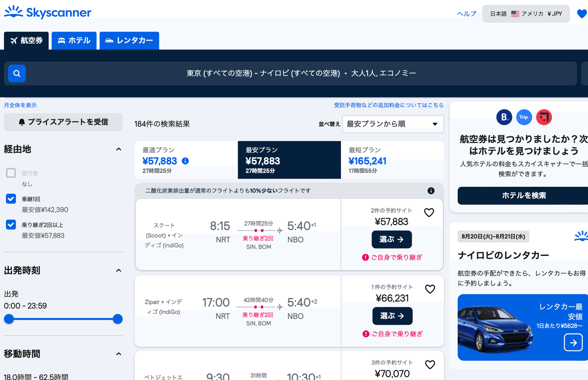Click 選ぶ on the Scoot flight
The width and height of the screenshot is (588, 380).
[391, 239]
